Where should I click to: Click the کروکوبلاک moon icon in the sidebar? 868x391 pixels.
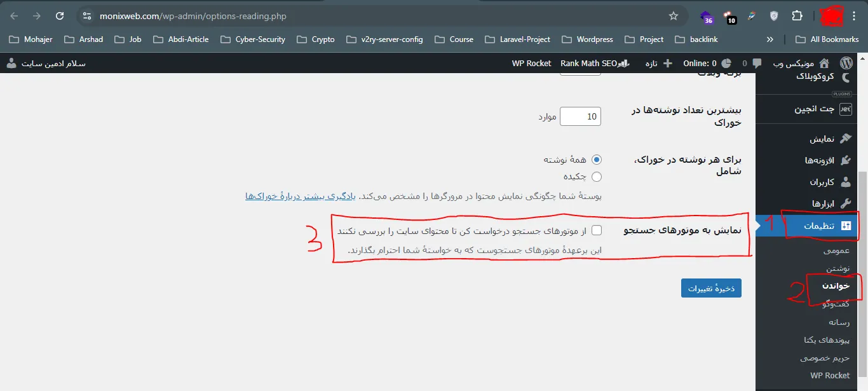tap(846, 77)
